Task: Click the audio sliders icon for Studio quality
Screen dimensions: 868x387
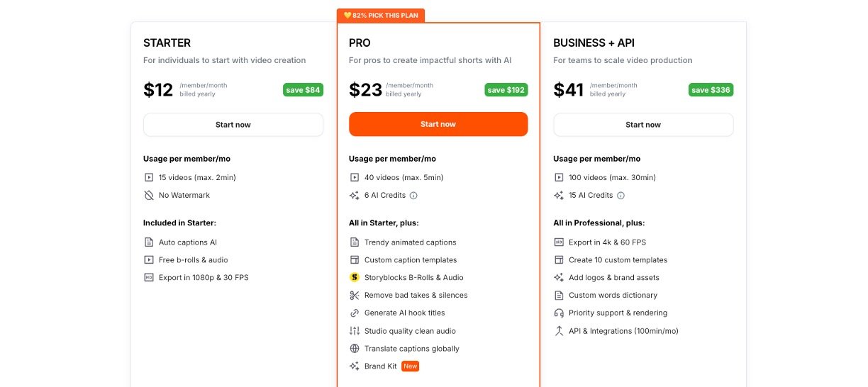Action: coord(355,331)
